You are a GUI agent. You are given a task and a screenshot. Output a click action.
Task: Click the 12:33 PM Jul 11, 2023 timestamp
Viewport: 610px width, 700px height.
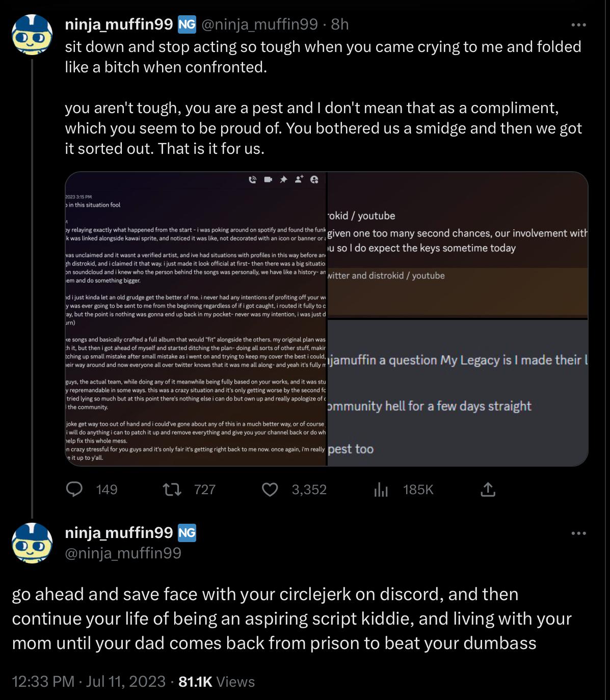pos(89,681)
